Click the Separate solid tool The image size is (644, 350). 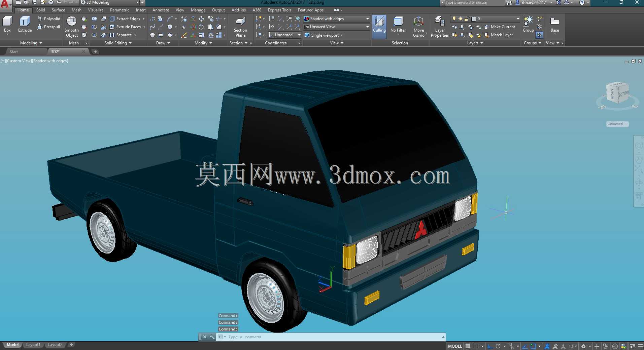123,35
